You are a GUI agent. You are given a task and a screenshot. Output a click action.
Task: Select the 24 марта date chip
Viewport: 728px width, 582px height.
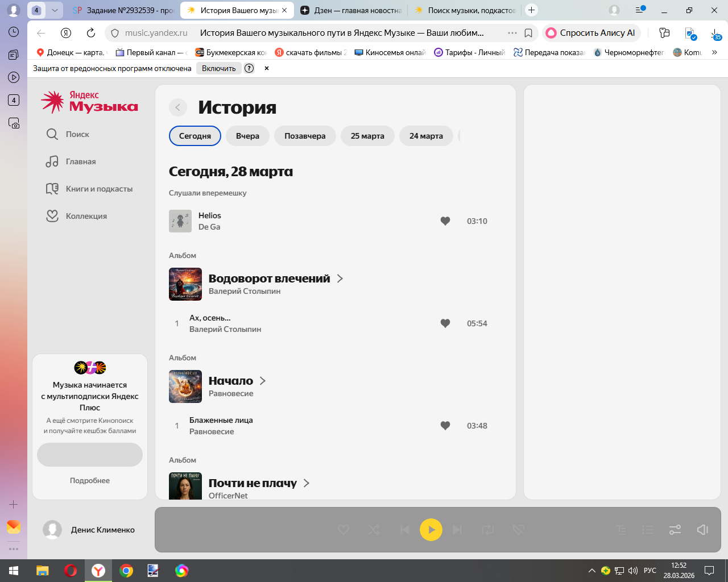(x=426, y=136)
